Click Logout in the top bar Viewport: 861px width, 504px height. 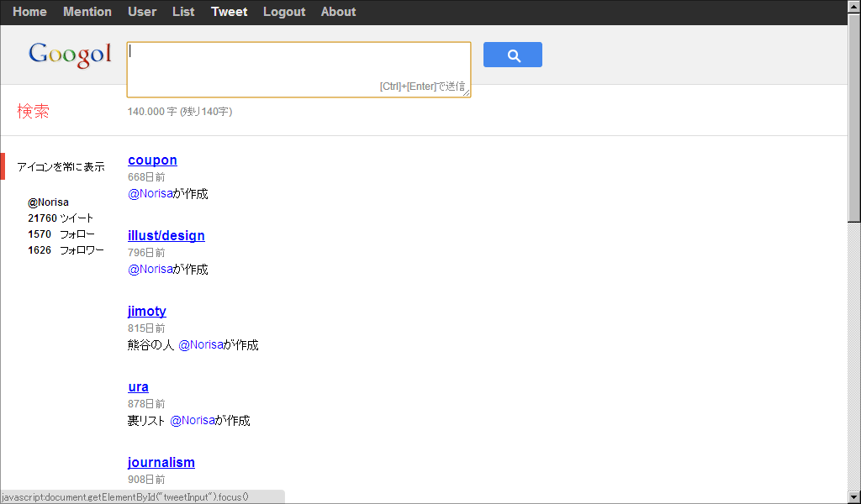(x=284, y=12)
